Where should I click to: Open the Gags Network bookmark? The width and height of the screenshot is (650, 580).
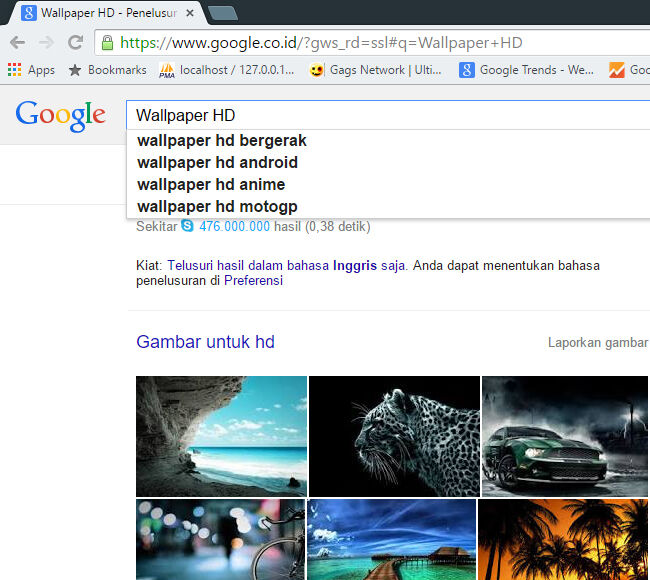coord(376,70)
